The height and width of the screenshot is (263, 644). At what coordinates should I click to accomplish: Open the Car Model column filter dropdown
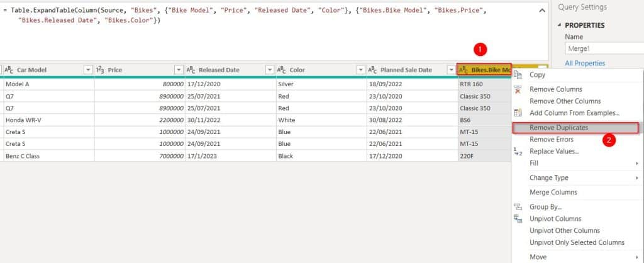[x=88, y=70]
